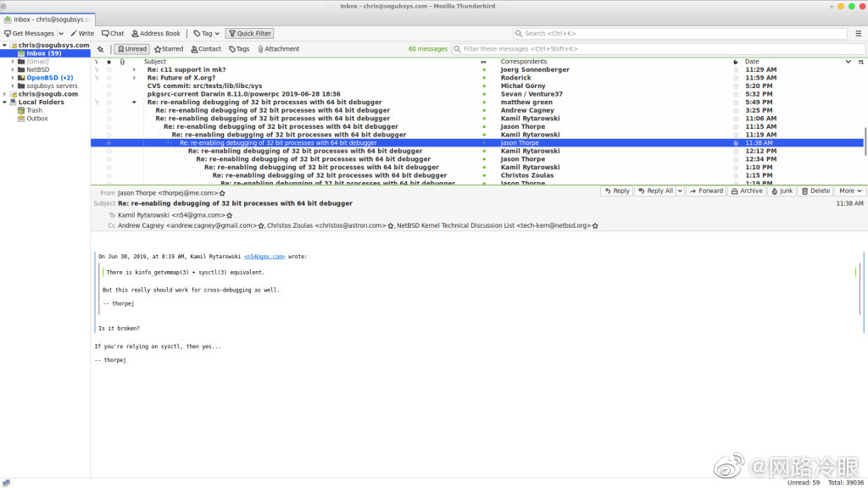Archive the open message
Viewport: 868px width, 488px height.
click(x=746, y=191)
